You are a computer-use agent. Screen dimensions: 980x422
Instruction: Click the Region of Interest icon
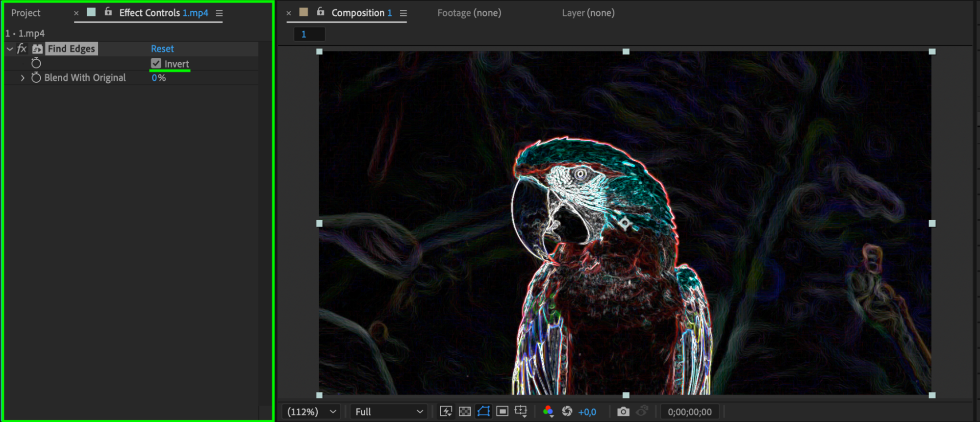click(502, 412)
